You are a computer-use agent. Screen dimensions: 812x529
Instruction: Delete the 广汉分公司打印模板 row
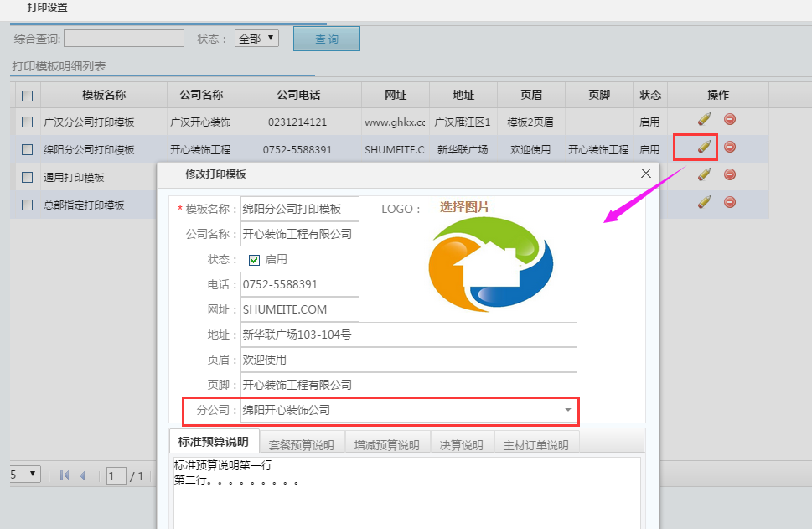click(x=730, y=120)
